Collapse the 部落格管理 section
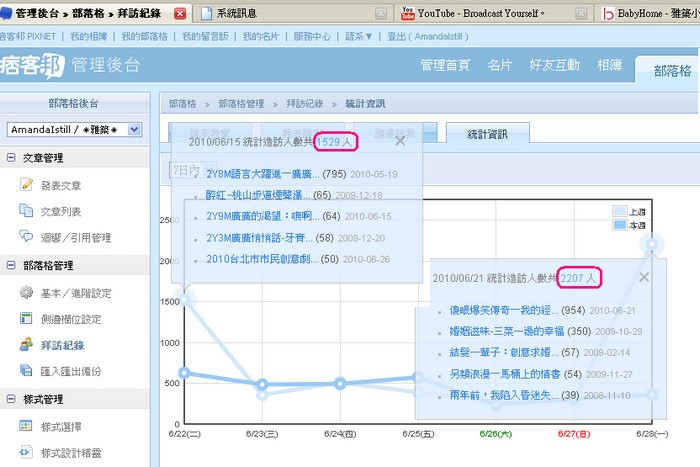Image resolution: width=700 pixels, height=467 pixels. tap(11, 265)
